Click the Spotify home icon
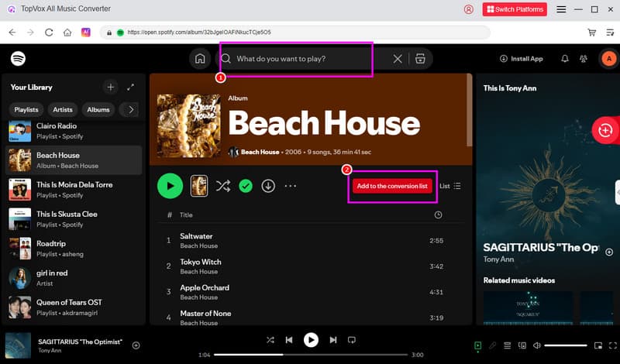The width and height of the screenshot is (620, 364). pyautogui.click(x=200, y=59)
